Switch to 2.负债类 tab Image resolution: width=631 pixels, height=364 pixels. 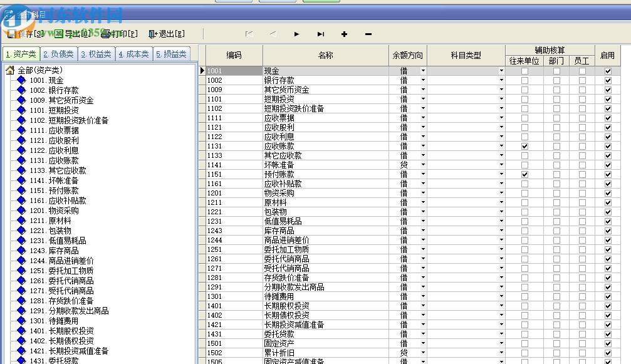point(59,54)
